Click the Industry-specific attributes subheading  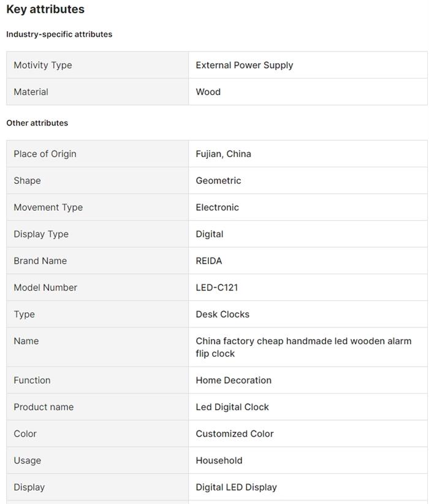59,34
